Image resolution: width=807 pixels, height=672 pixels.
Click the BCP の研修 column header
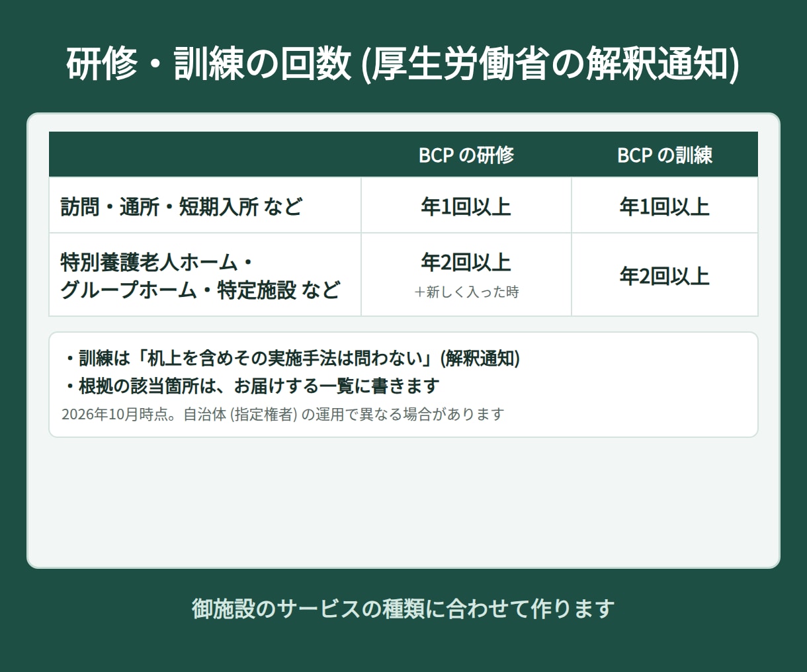click(466, 155)
